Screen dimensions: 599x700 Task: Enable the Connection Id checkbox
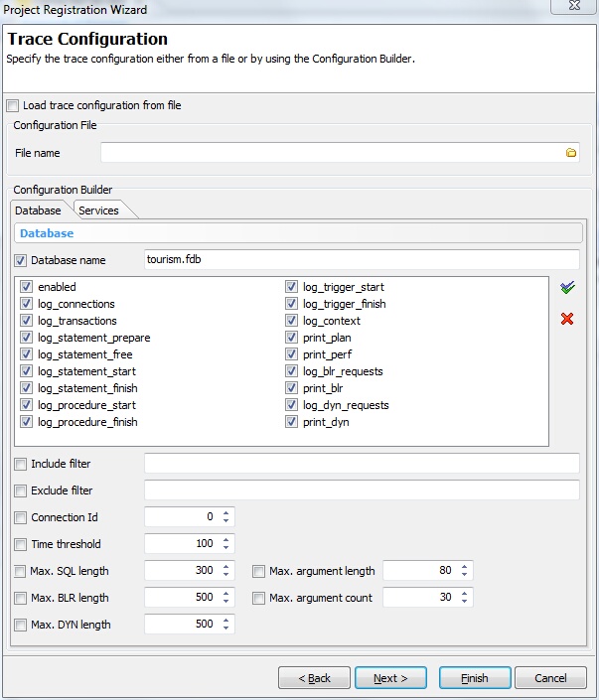tap(20, 518)
